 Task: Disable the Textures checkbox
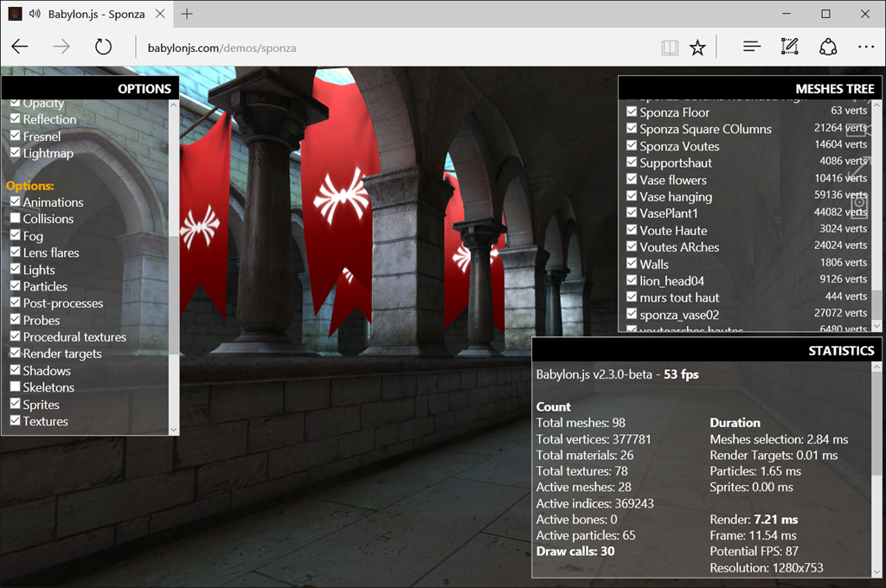point(16,421)
